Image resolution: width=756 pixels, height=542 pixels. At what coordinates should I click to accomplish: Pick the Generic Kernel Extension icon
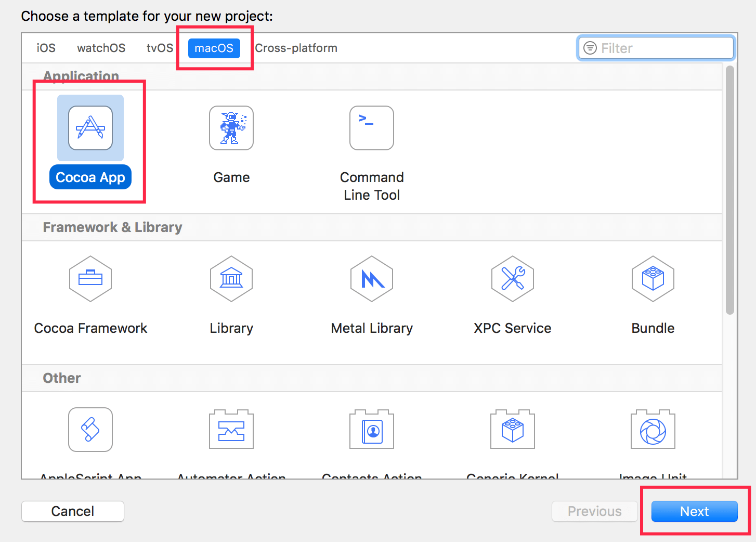(513, 430)
